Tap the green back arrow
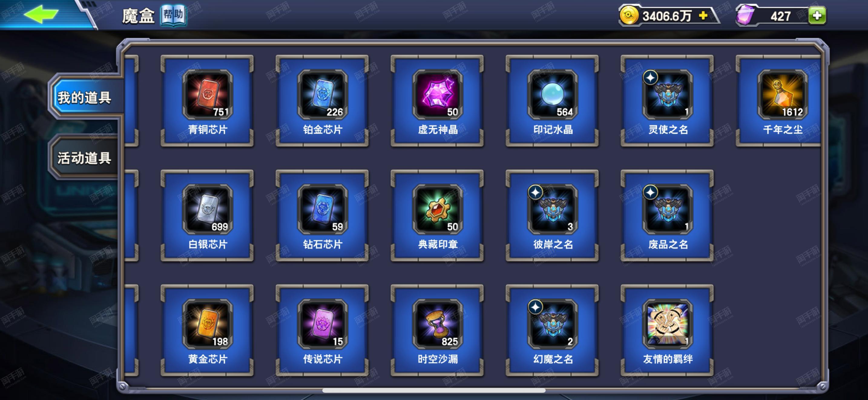868x400 pixels. pos(41,14)
